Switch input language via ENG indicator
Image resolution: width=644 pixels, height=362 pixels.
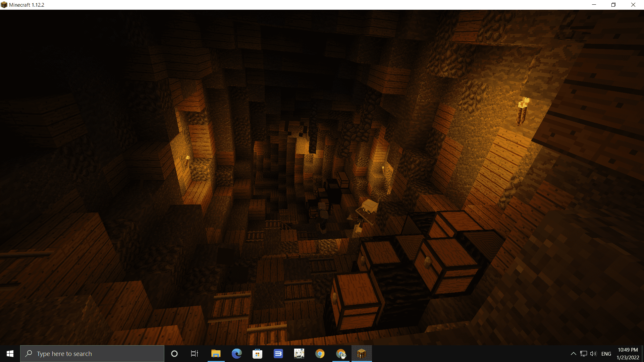(606, 354)
